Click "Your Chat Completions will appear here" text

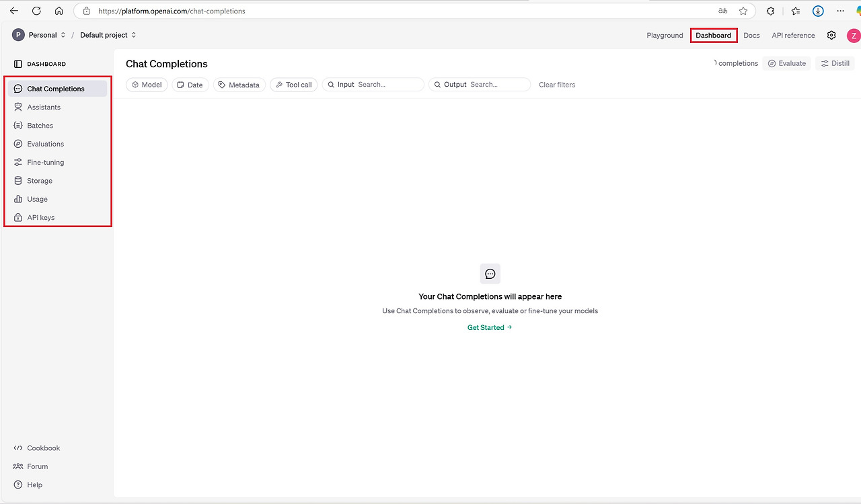tap(490, 296)
